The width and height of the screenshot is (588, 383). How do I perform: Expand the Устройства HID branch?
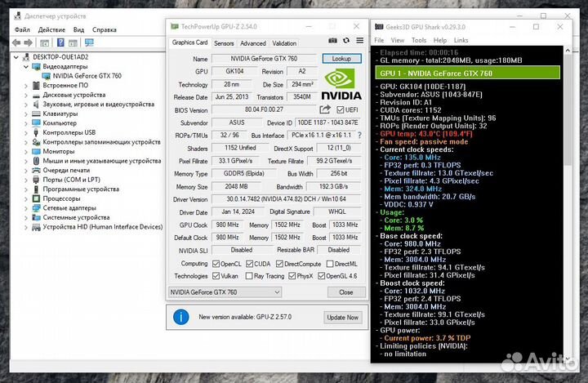coord(26,227)
